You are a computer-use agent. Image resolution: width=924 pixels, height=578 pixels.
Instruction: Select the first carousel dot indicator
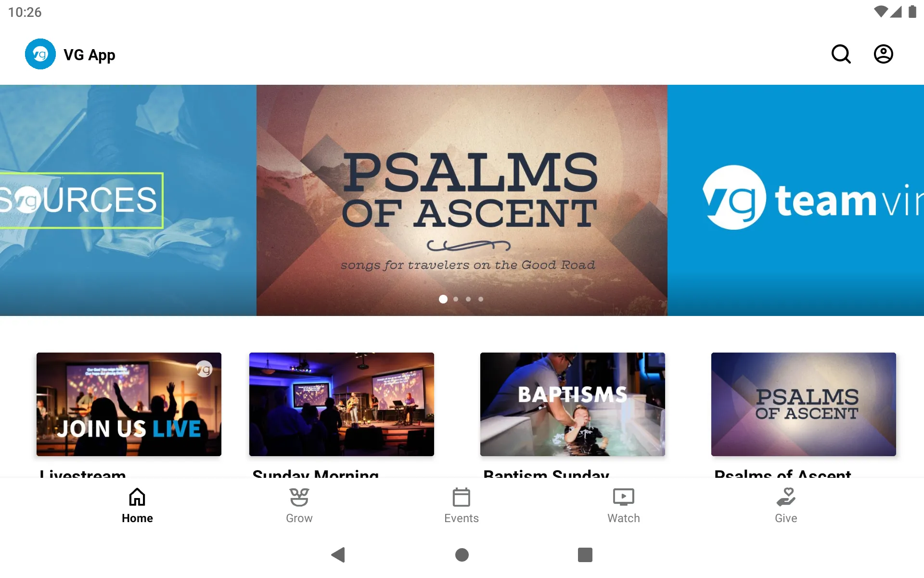tap(442, 299)
